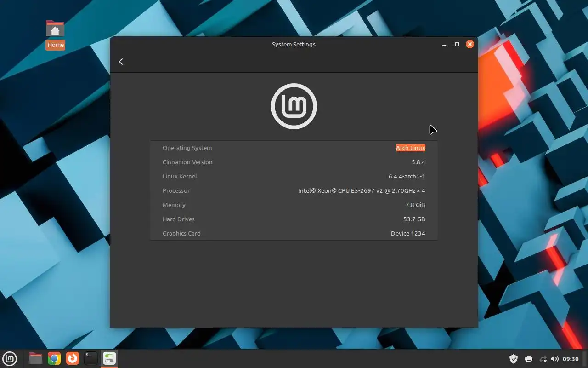Image resolution: width=588 pixels, height=368 pixels.
Task: Open the security shield tray icon
Action: (514, 359)
